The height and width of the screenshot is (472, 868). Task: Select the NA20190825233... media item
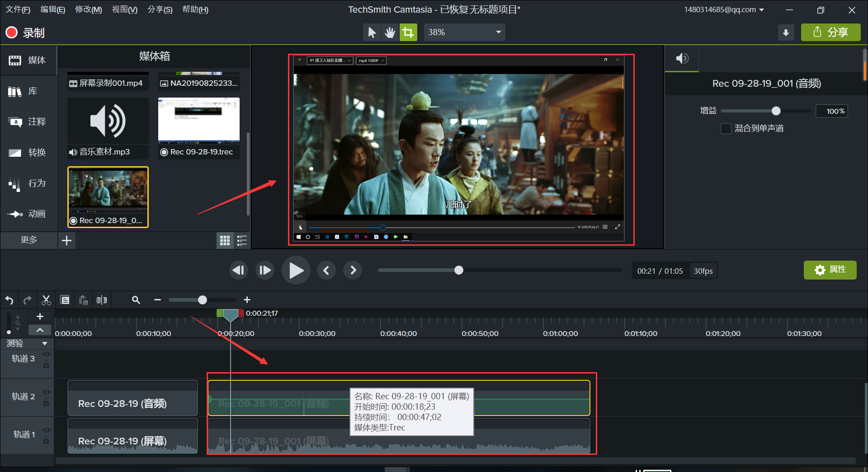tap(199, 82)
